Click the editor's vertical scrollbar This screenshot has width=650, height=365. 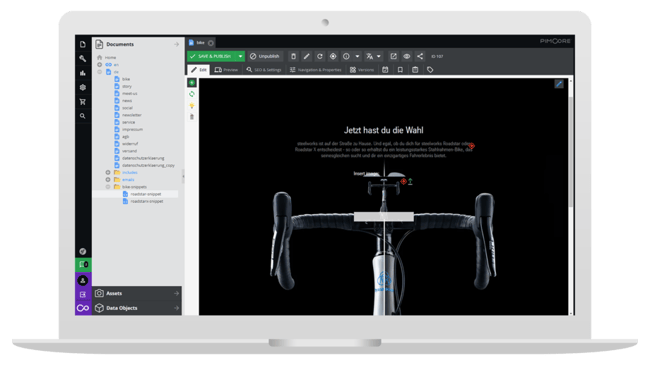click(571, 151)
